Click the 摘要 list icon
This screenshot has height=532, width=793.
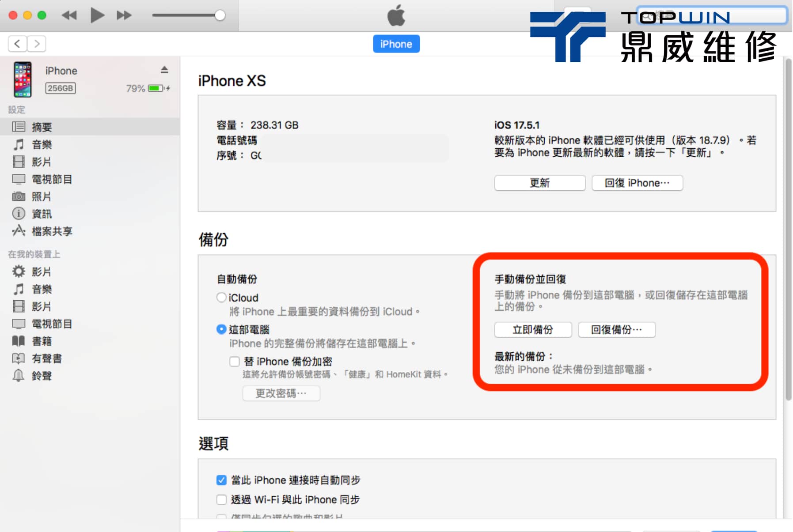[19, 127]
